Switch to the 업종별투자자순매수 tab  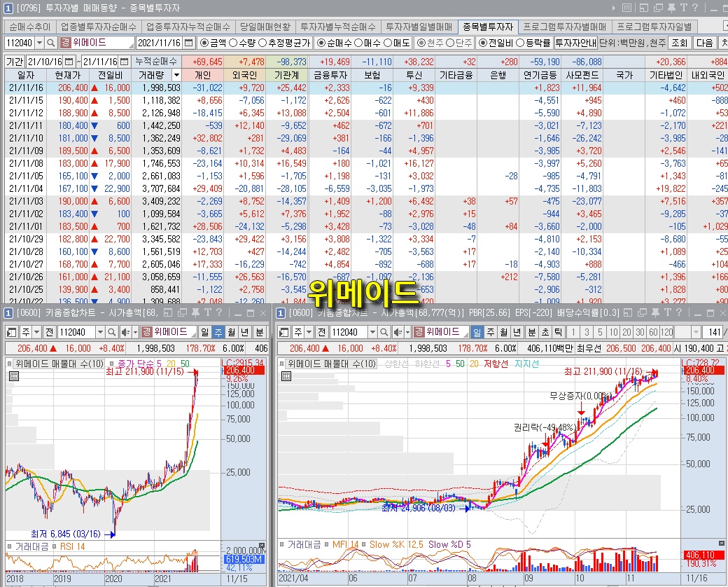[x=99, y=27]
